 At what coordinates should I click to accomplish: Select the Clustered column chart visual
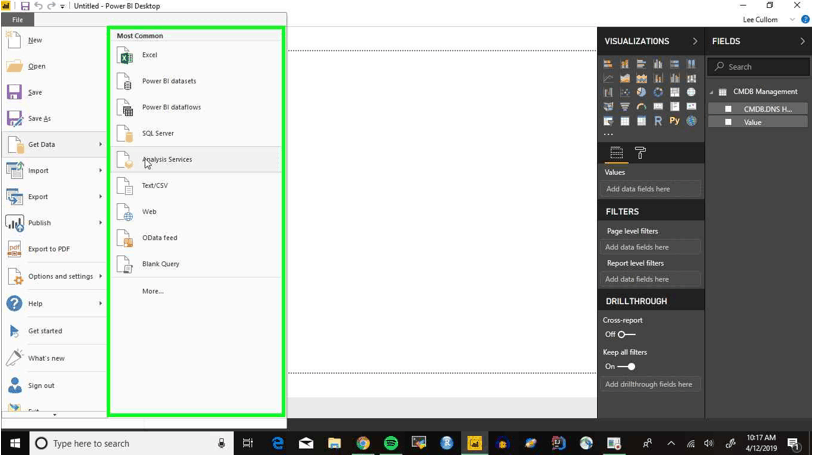pos(658,64)
